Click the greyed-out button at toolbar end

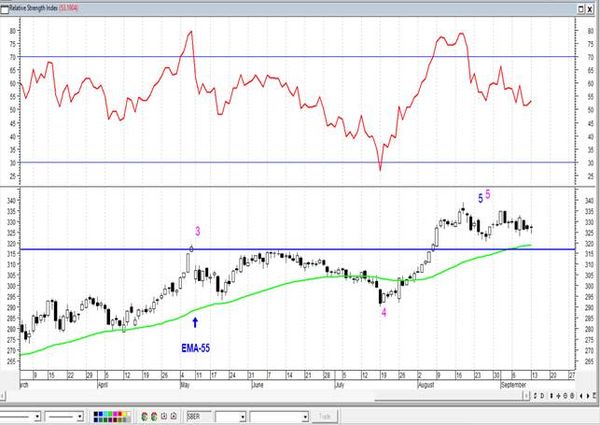pos(324,417)
